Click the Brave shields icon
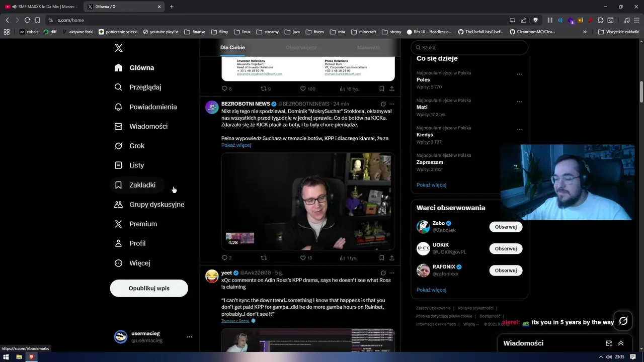The width and height of the screenshot is (644, 362). click(x=535, y=20)
